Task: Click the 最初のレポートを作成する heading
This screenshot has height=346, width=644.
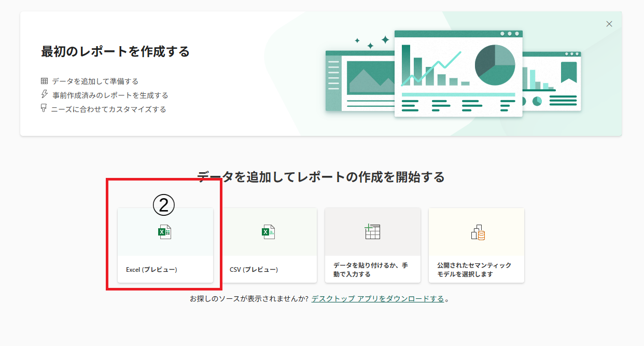Action: pyautogui.click(x=115, y=52)
